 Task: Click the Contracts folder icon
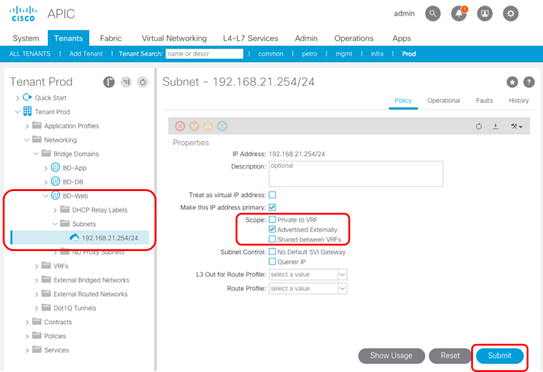[x=37, y=321]
